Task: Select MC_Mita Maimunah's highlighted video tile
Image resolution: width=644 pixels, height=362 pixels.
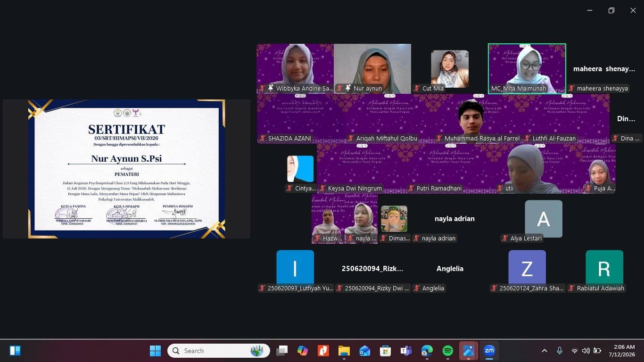Action: tap(527, 69)
